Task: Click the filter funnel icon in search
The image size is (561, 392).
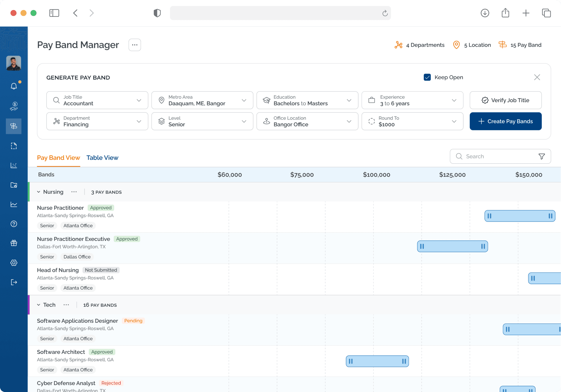Action: point(542,156)
